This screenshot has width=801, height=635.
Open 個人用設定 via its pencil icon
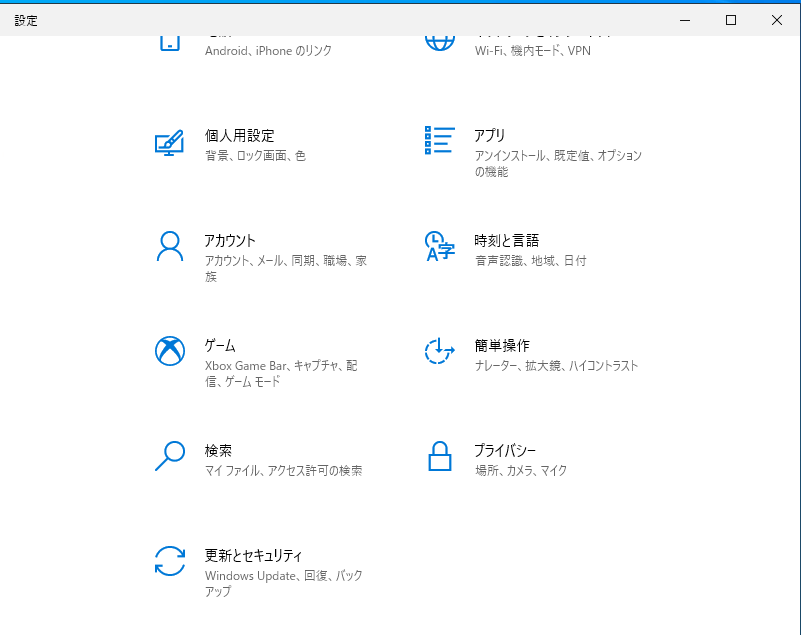[x=170, y=143]
